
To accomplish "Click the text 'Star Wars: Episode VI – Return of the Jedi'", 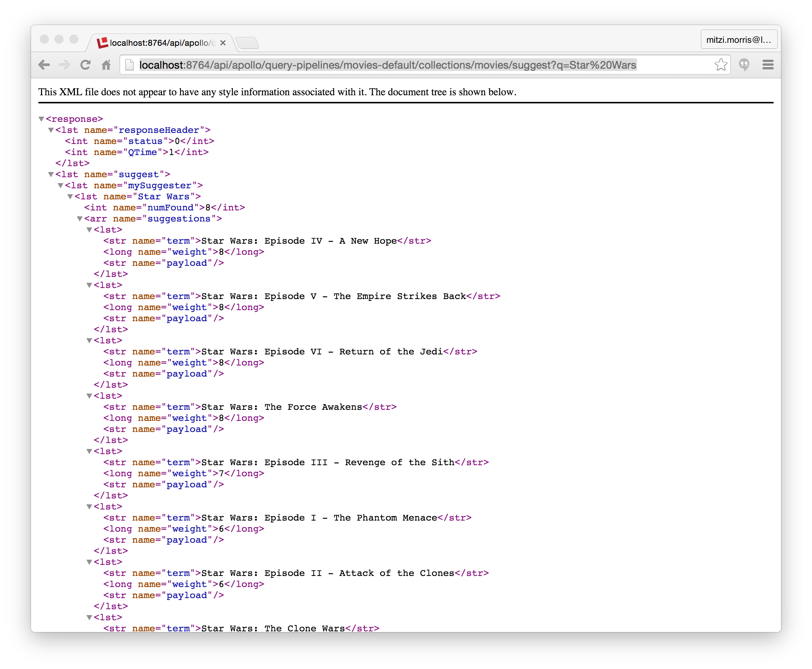I will 322,352.
